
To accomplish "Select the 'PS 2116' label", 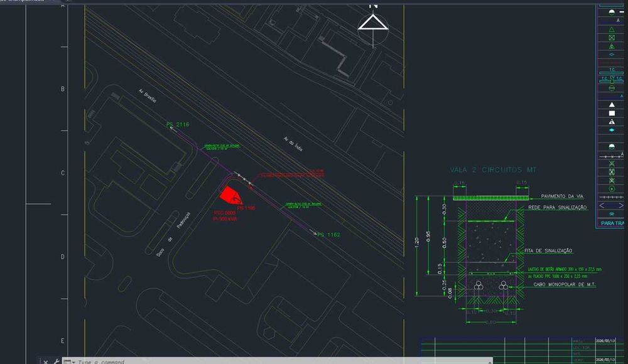I will tap(178, 124).
